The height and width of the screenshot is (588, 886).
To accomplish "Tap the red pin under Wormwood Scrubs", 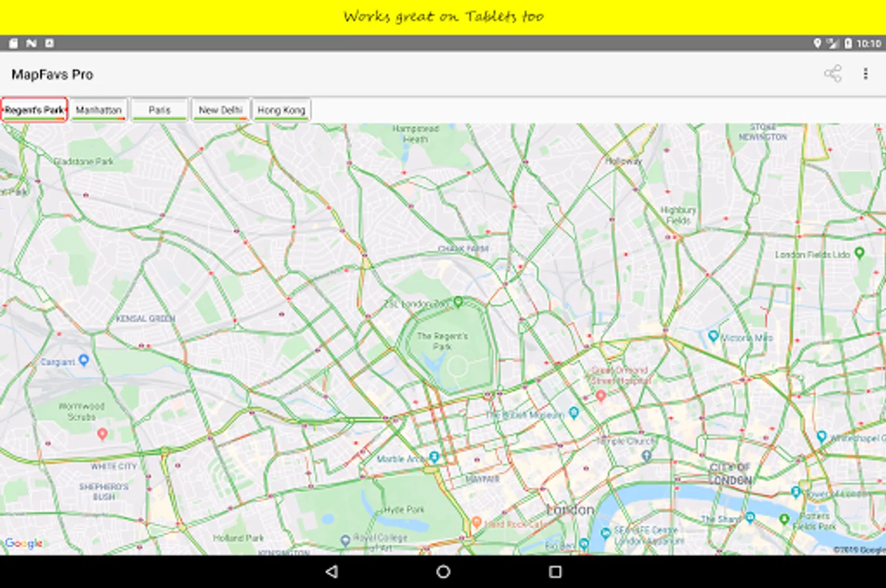I will coord(102,433).
